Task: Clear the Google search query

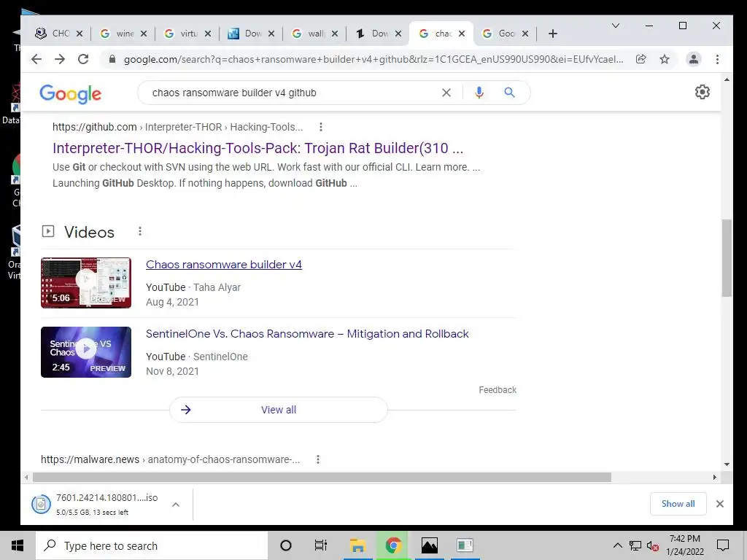Action: pyautogui.click(x=446, y=93)
